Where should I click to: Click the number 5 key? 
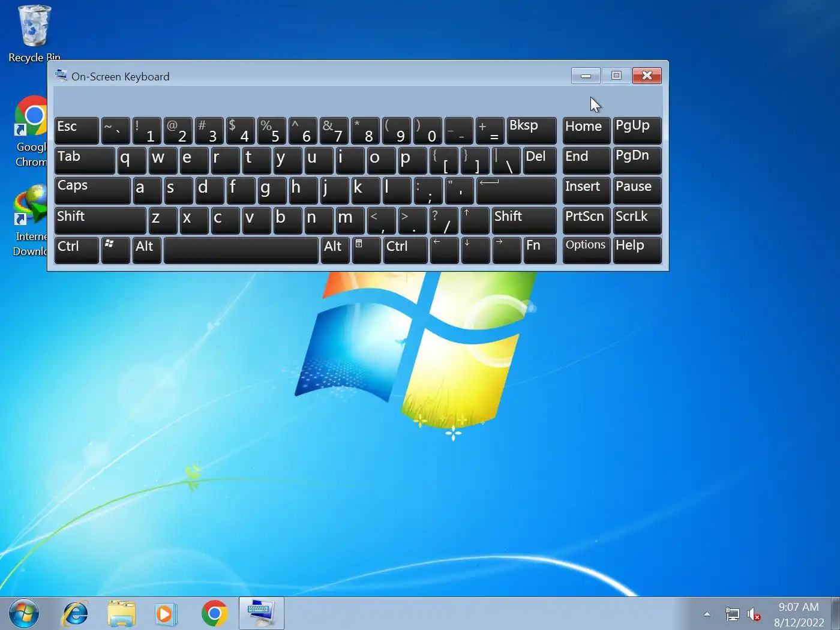(271, 130)
